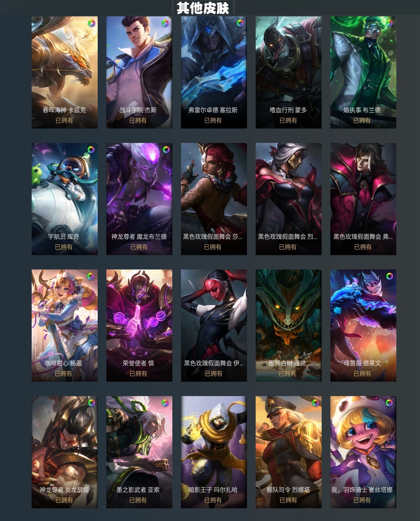Click chroma icon on 魂蔷薇 德莱文 card
The height and width of the screenshot is (521, 420).
(x=389, y=276)
